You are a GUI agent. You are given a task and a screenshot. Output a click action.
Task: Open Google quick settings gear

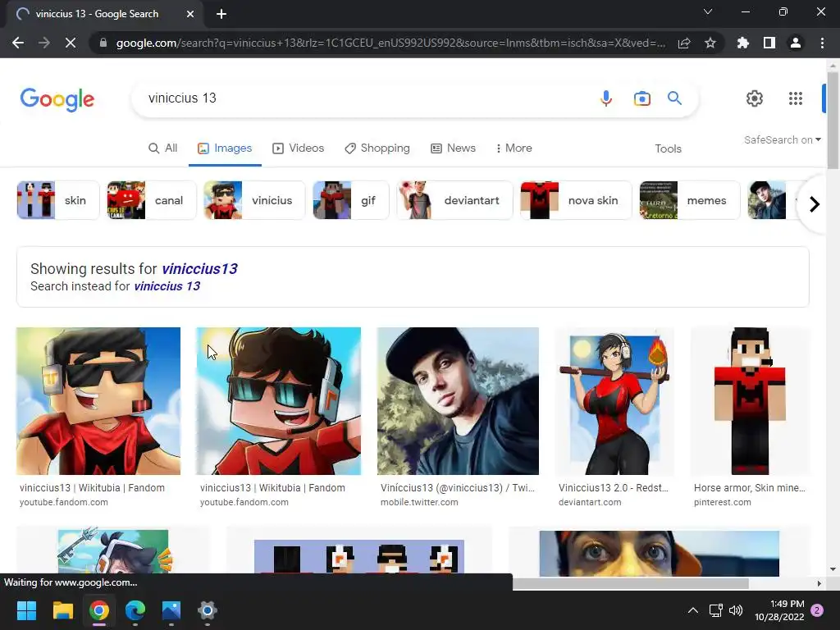tap(755, 98)
